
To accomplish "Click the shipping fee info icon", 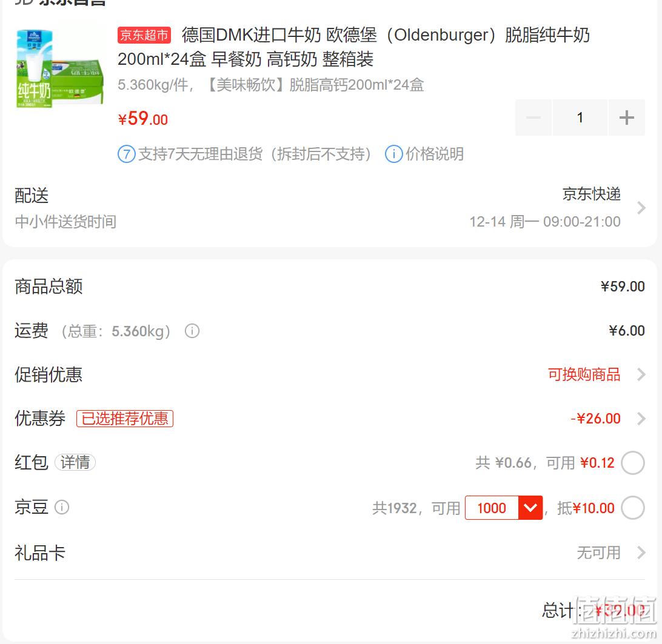I will [x=192, y=331].
